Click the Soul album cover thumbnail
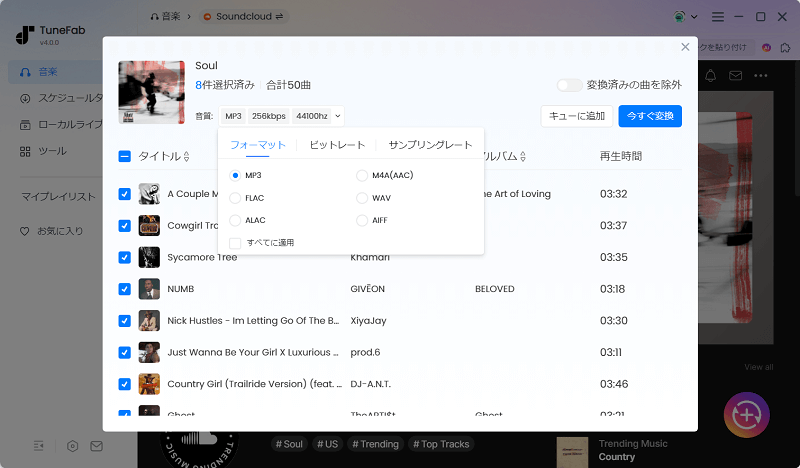Screen dimensions: 800x468 (152, 92)
